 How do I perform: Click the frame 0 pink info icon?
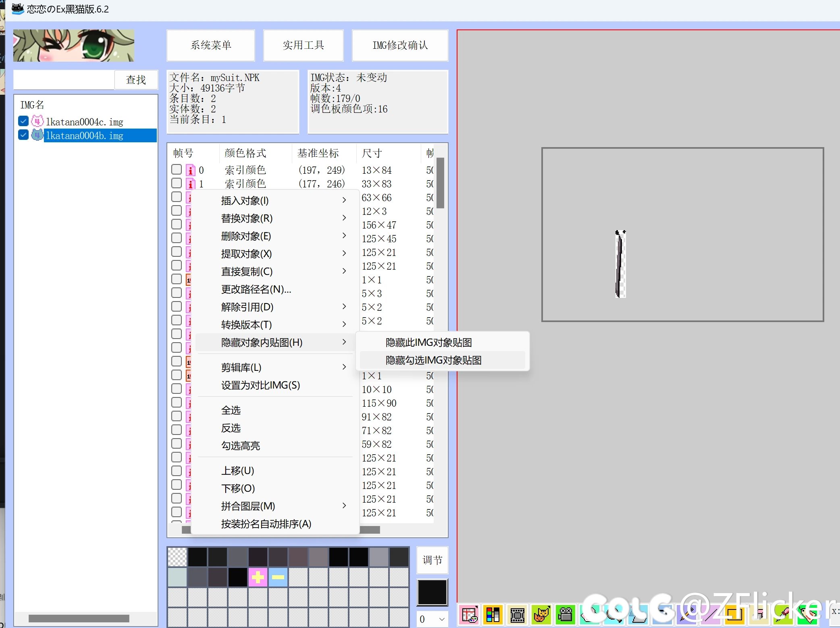pos(190,170)
